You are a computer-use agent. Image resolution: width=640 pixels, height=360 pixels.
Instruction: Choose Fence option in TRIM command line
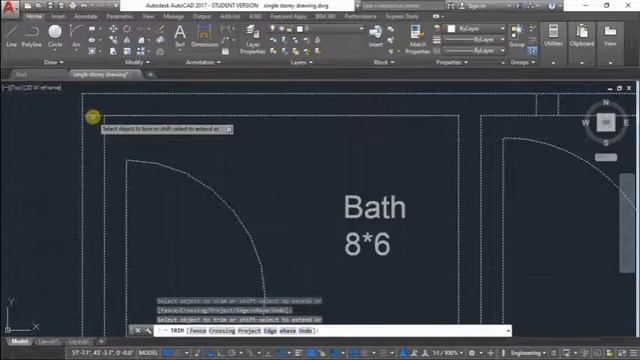198,331
